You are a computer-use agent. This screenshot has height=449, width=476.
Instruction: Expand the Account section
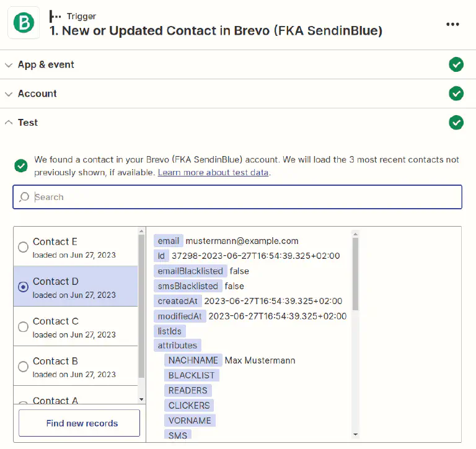pyautogui.click(x=37, y=94)
